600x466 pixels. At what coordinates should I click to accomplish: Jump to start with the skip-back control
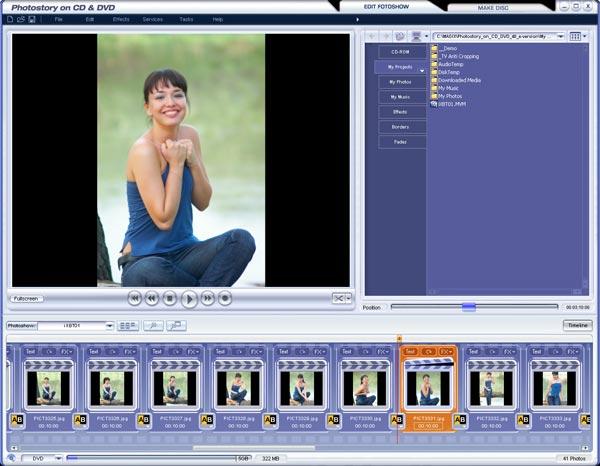pos(134,298)
